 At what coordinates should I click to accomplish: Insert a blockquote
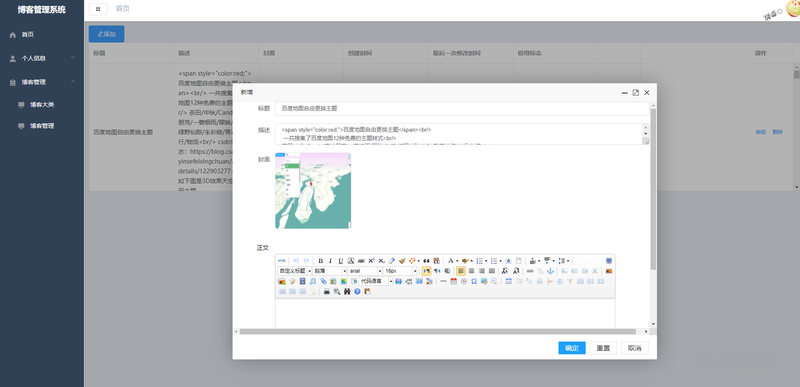427,261
